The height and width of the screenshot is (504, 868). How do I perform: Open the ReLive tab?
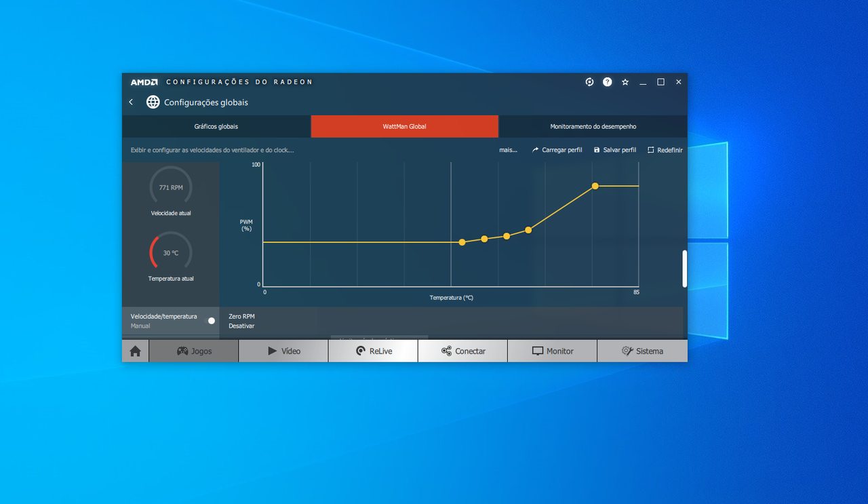tap(373, 351)
